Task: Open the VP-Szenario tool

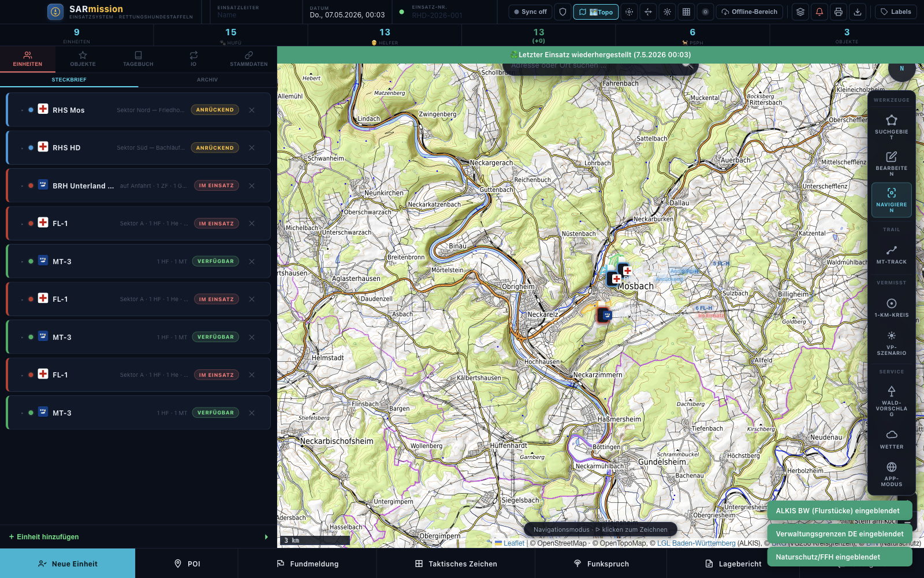Action: tap(892, 343)
